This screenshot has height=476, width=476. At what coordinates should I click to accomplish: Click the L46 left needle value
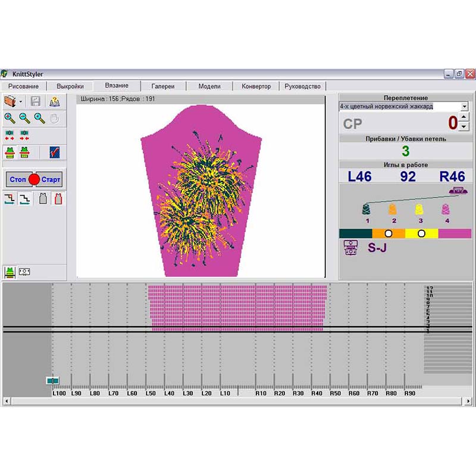(360, 176)
